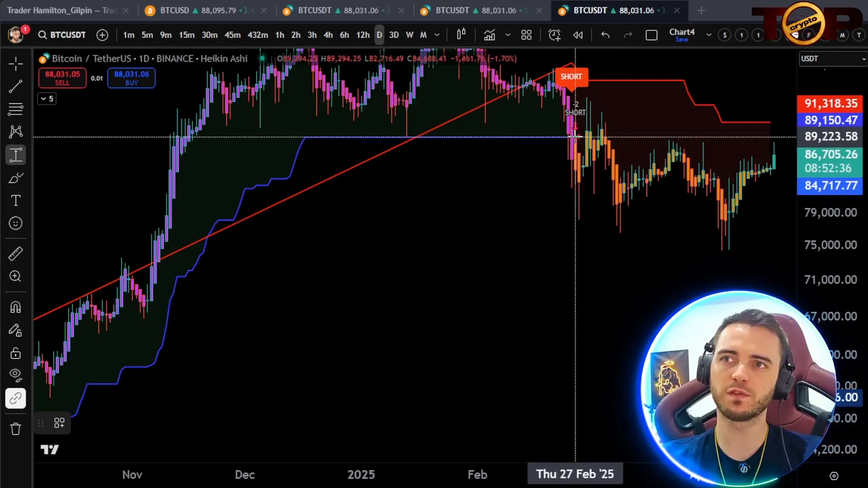Image resolution: width=868 pixels, height=488 pixels.
Task: Toggle stay in drawing mode
Action: (16, 330)
